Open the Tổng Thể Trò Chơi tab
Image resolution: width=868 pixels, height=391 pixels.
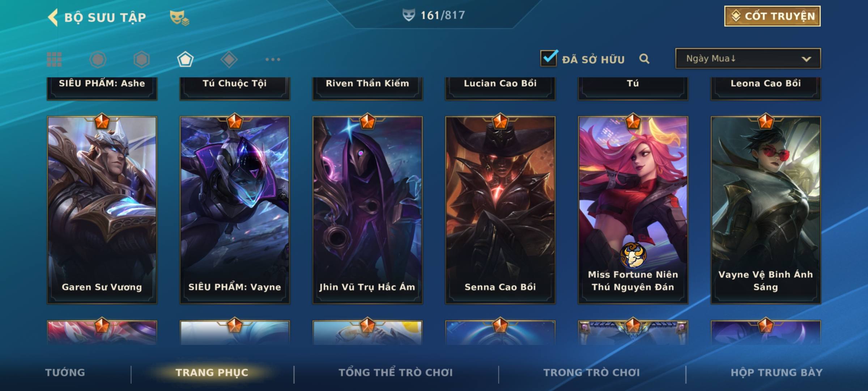395,373
